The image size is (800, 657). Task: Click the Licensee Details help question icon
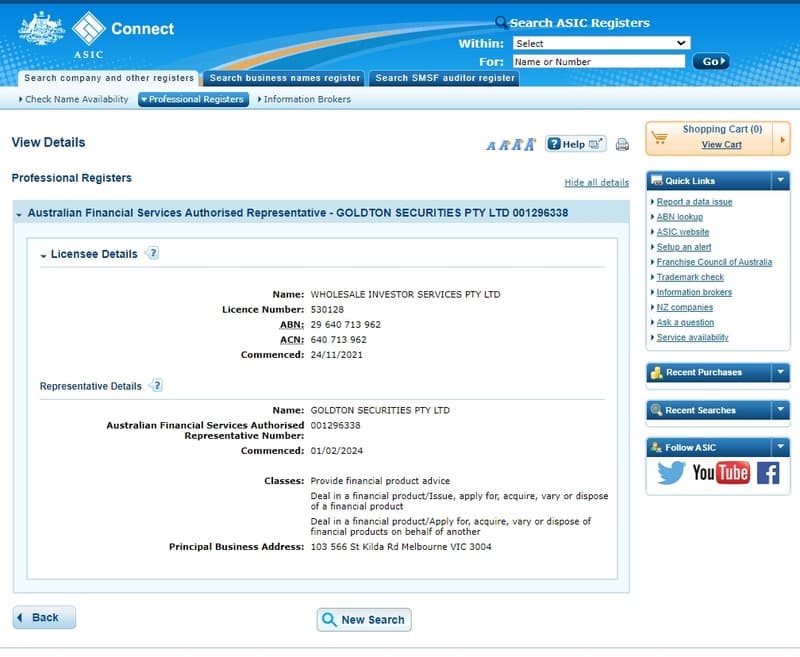tap(153, 252)
